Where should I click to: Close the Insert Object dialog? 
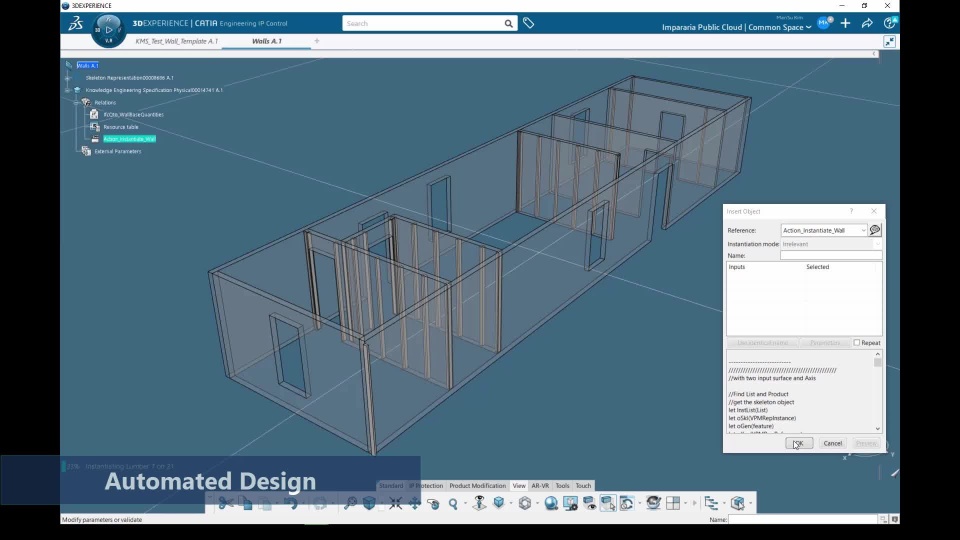click(x=874, y=211)
